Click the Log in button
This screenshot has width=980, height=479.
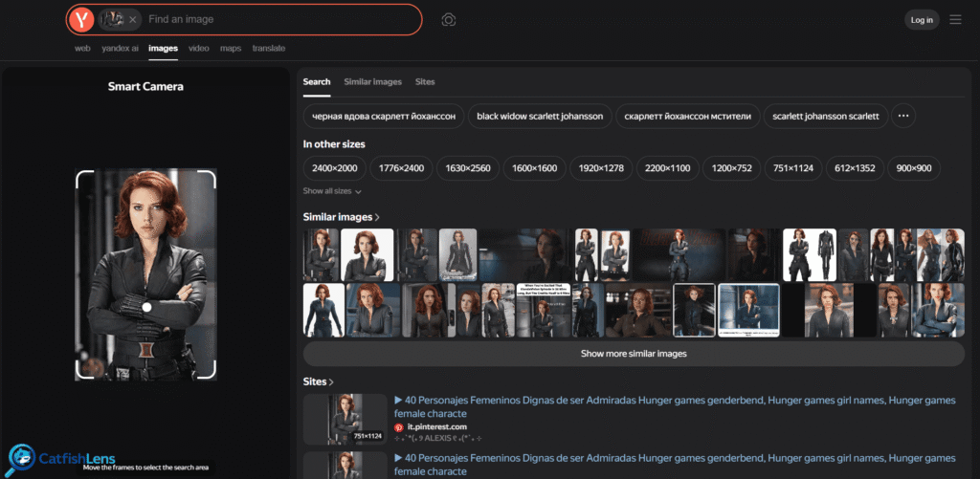point(922,20)
